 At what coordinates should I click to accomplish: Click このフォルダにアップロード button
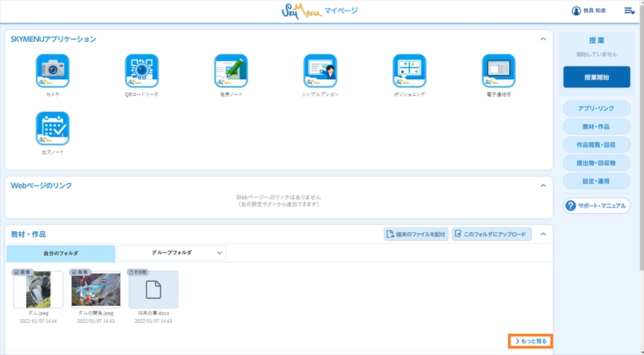coord(492,234)
